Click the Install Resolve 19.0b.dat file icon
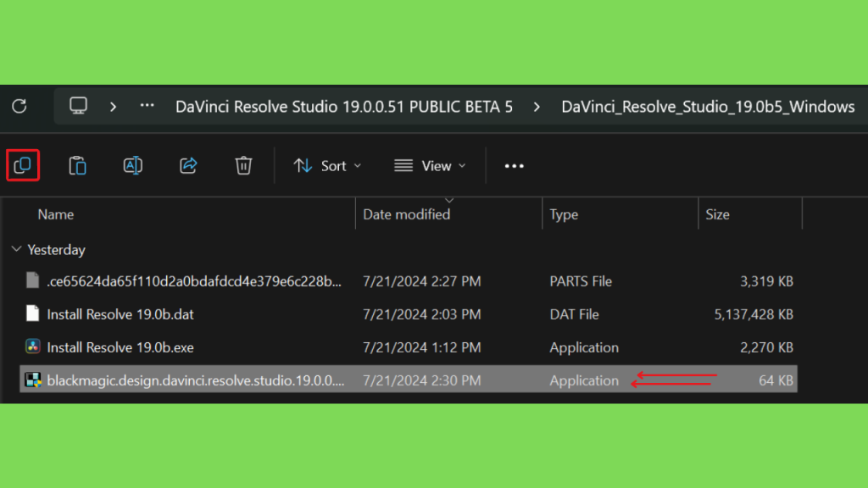 coord(33,313)
